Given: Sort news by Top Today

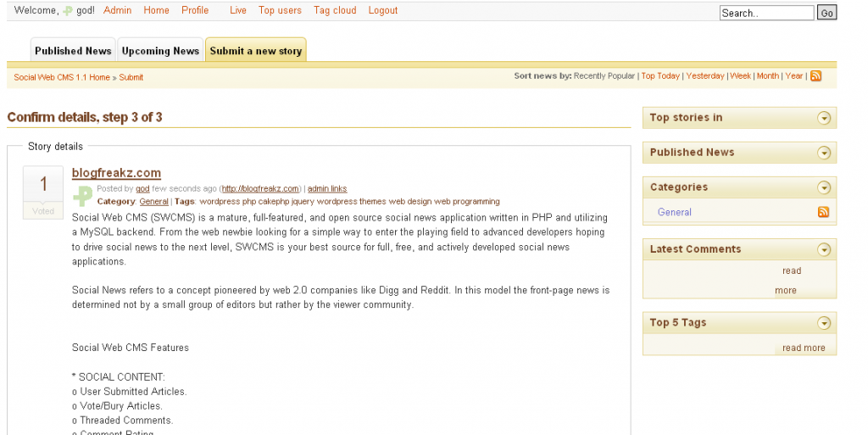Looking at the screenshot, I should pos(659,76).
